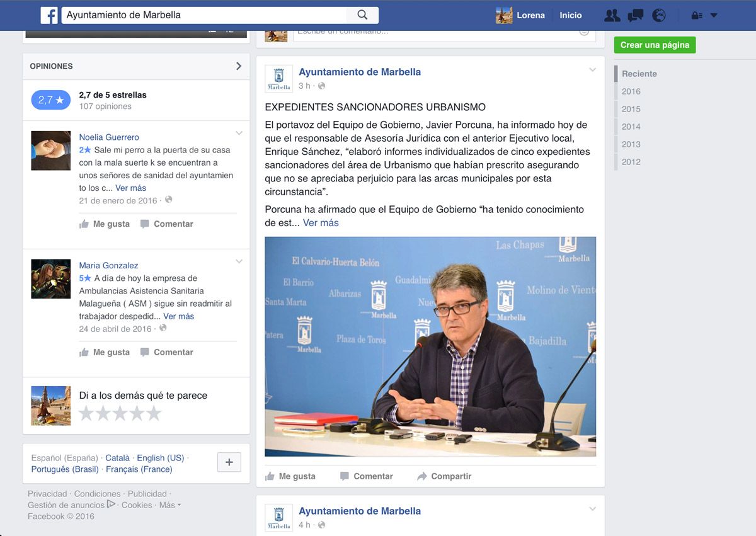This screenshot has width=756, height=536.
Task: Open post options chevron on the 4 h post
Action: click(592, 509)
